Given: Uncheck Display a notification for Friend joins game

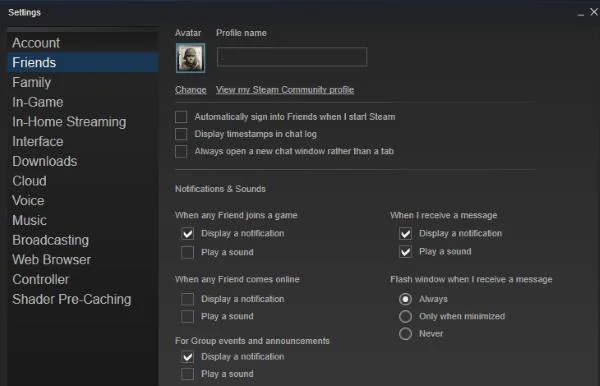Looking at the screenshot, I should click(x=188, y=233).
